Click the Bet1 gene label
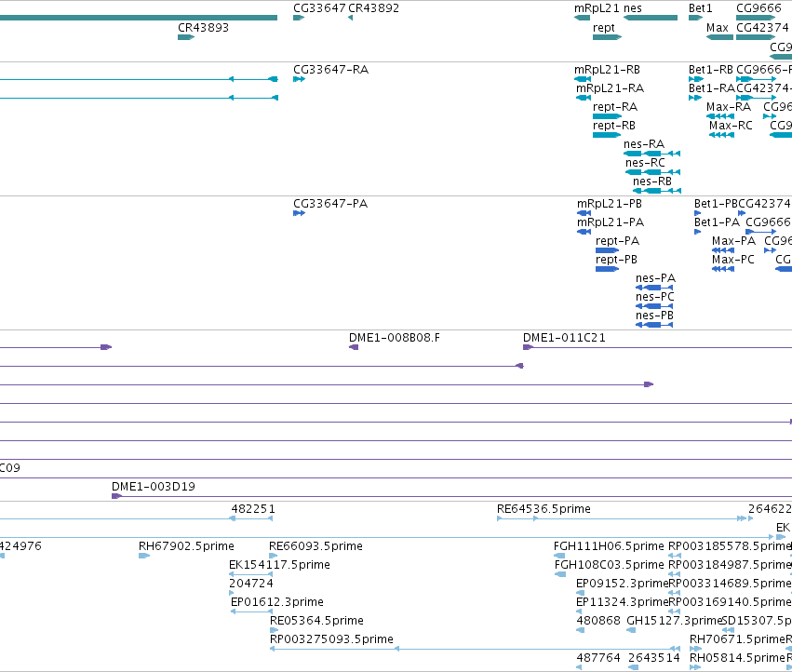The height and width of the screenshot is (672, 792). point(701,8)
